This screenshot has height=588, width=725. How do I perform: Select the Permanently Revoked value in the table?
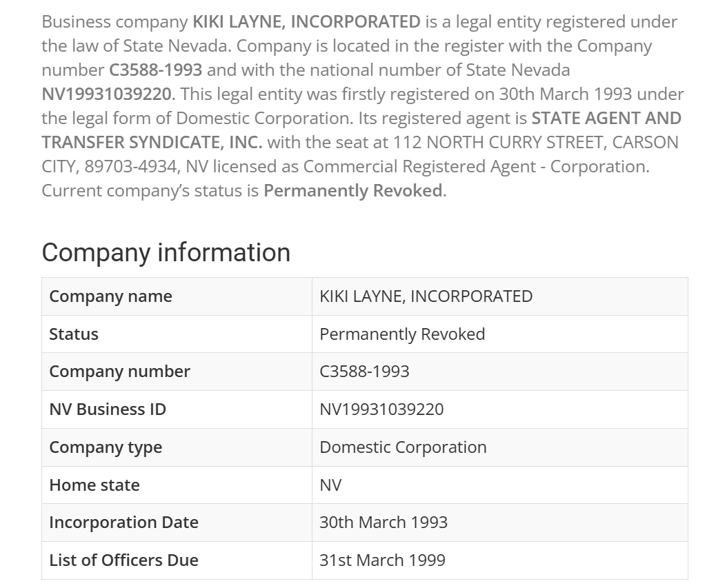(x=402, y=334)
